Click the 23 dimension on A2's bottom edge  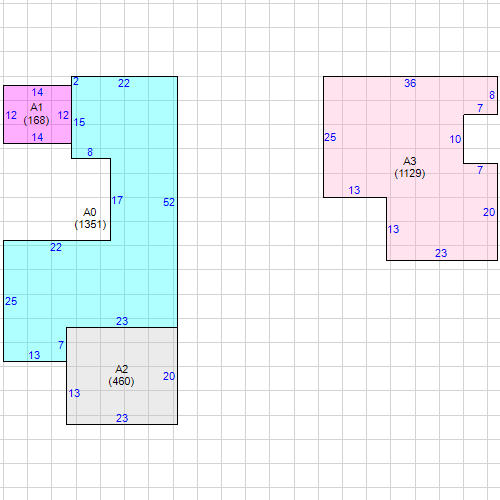(x=122, y=418)
